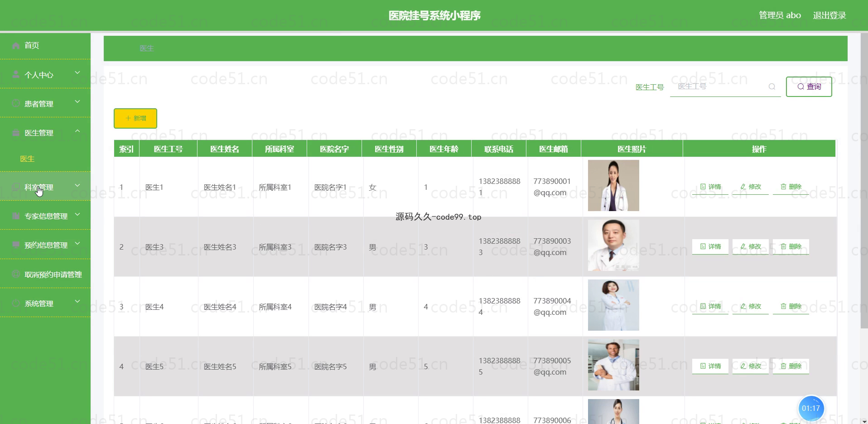Click the yellow 新增 button
The width and height of the screenshot is (868, 424).
[x=135, y=118]
